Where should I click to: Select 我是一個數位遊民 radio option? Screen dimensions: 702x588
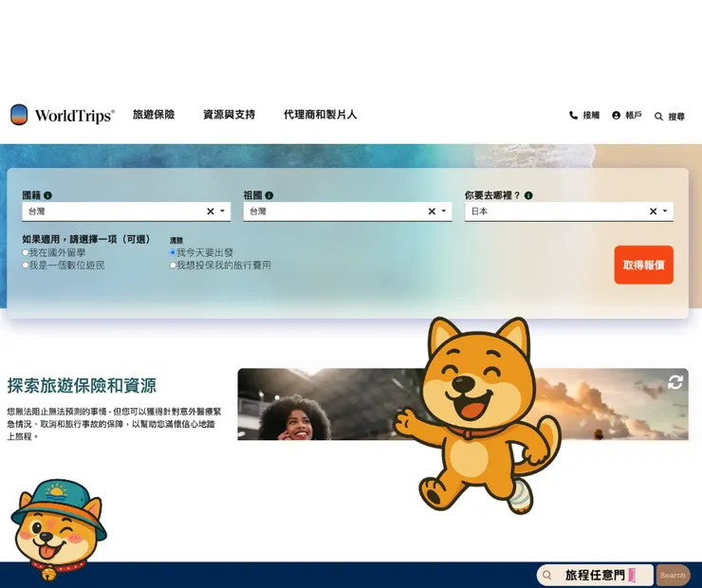coord(26,265)
